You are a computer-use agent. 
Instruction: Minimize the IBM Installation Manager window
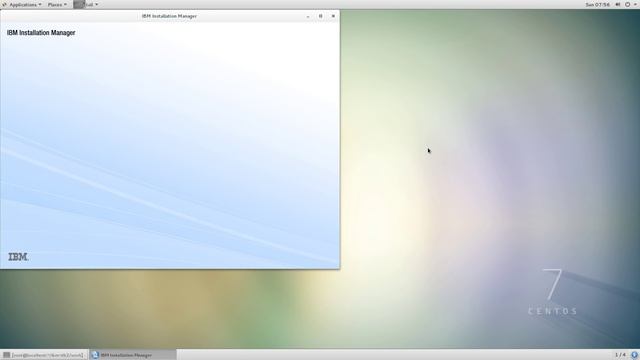tap(308, 16)
